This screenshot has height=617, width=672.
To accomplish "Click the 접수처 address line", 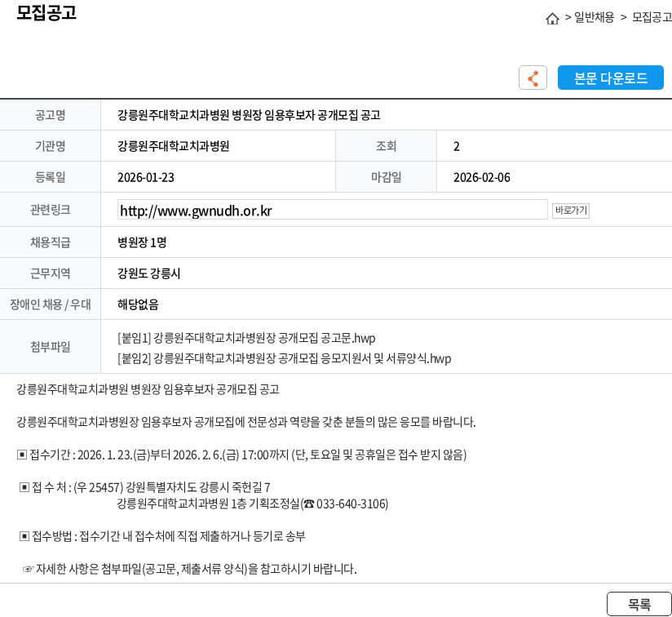I will tap(145, 487).
